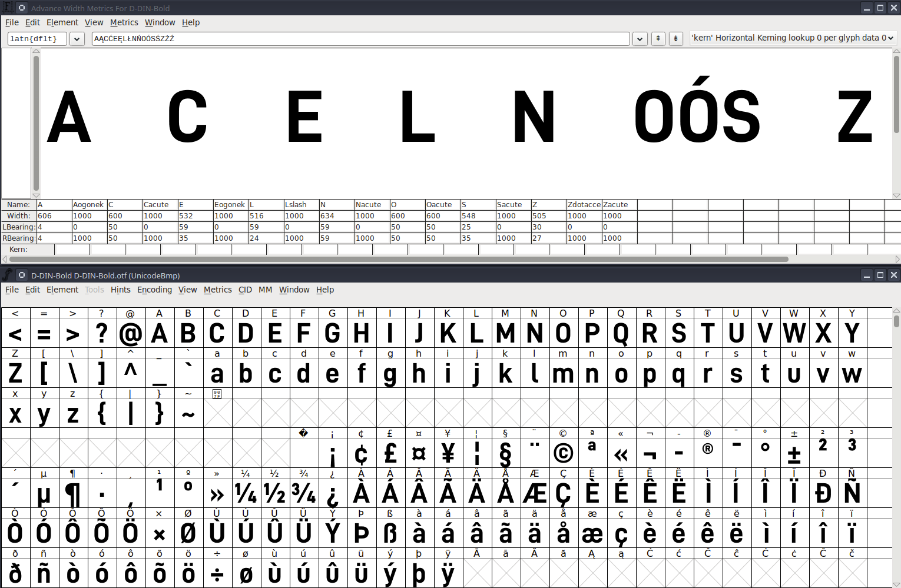The width and height of the screenshot is (901, 588).
Task: Select the ¶ pilcrow glyph cell
Action: point(72,493)
